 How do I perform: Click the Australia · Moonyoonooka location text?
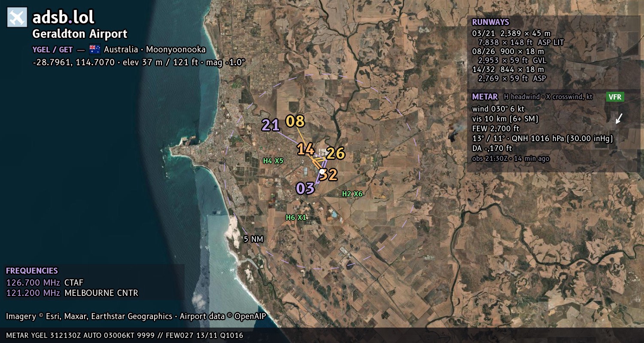[x=155, y=49]
